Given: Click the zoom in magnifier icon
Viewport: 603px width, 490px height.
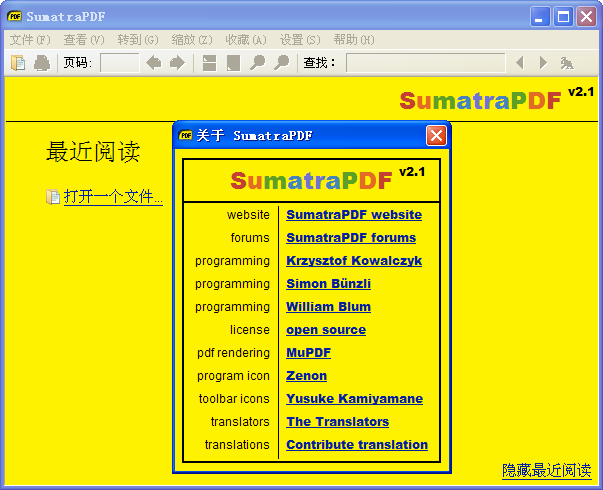Looking at the screenshot, I should tap(282, 63).
